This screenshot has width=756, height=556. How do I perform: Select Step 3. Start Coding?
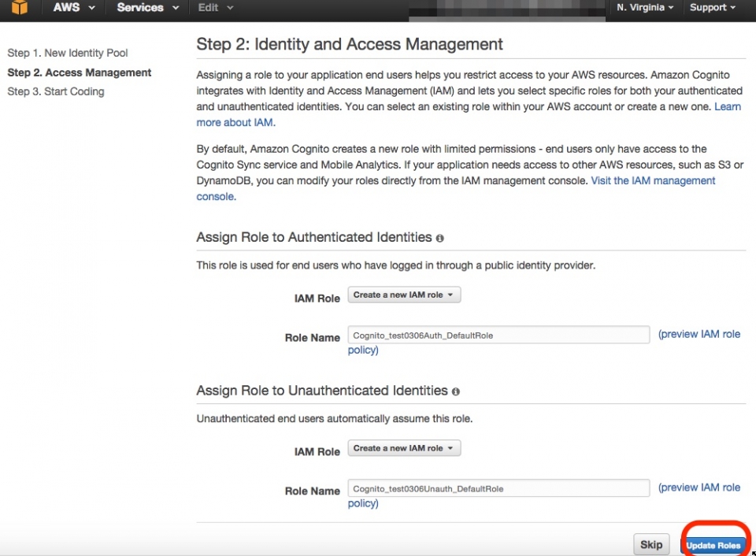pyautogui.click(x=55, y=91)
